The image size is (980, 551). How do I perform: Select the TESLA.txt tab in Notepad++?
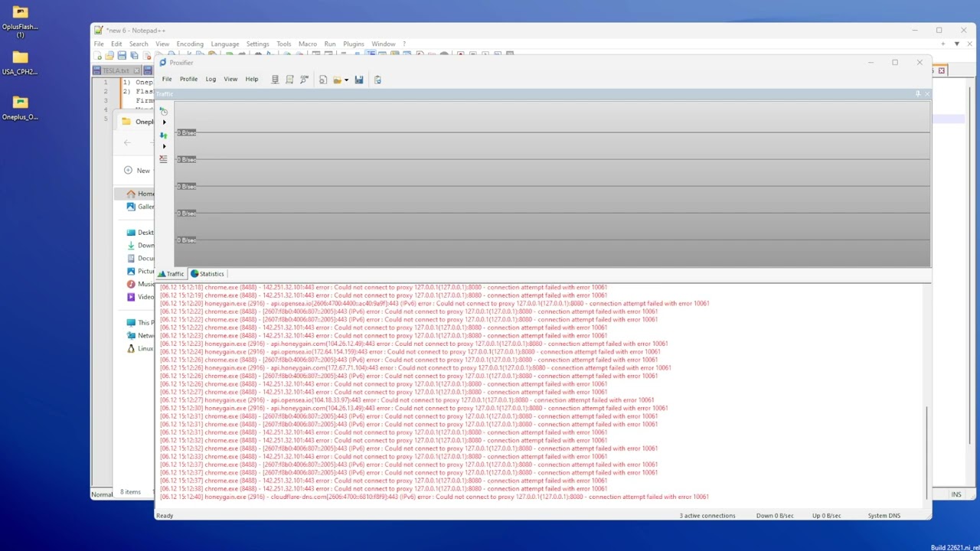click(x=116, y=70)
